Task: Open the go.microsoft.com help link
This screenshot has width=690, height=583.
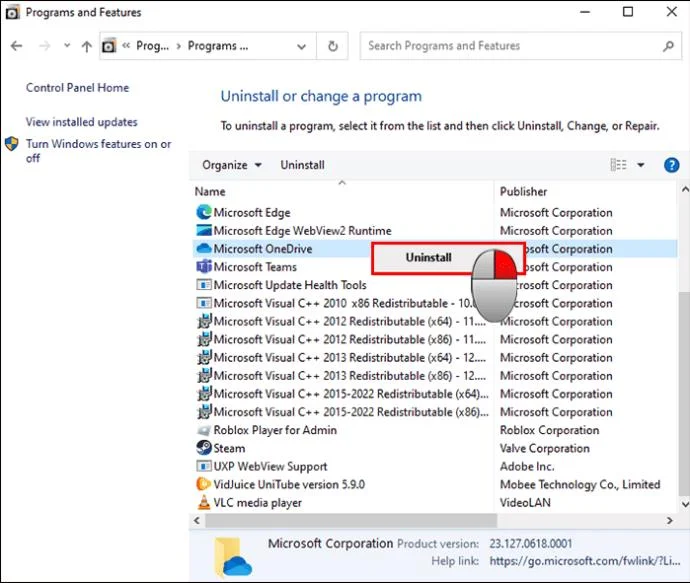Action: pos(584,561)
